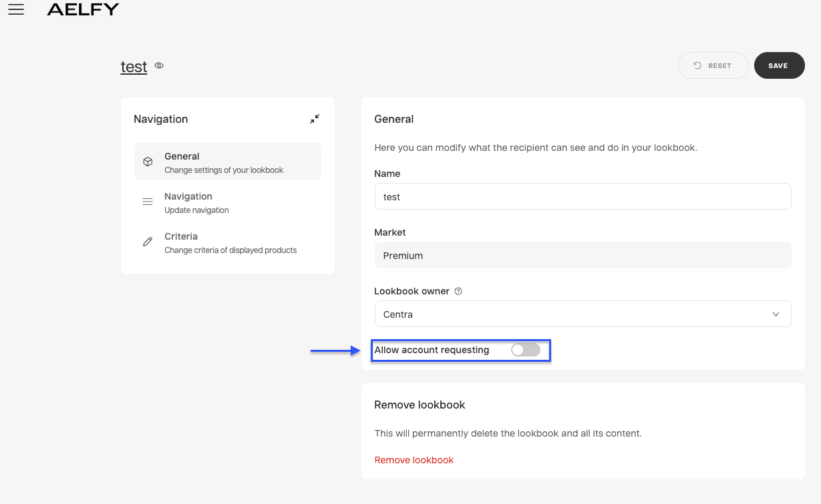Image resolution: width=821 pixels, height=504 pixels.
Task: Click the eye preview icon beside test
Action: pos(159,66)
